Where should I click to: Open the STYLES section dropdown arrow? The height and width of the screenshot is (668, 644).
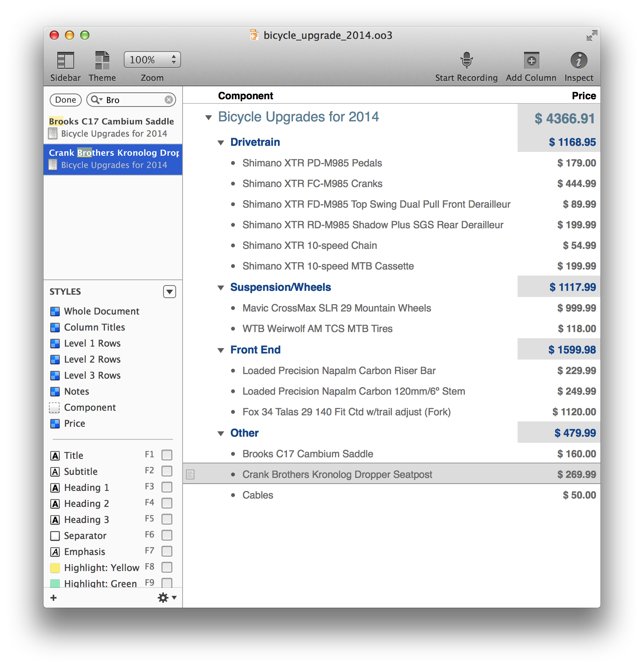click(170, 292)
